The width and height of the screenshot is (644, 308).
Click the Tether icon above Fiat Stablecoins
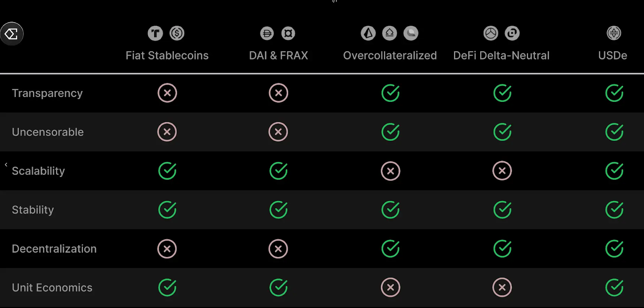tap(155, 33)
